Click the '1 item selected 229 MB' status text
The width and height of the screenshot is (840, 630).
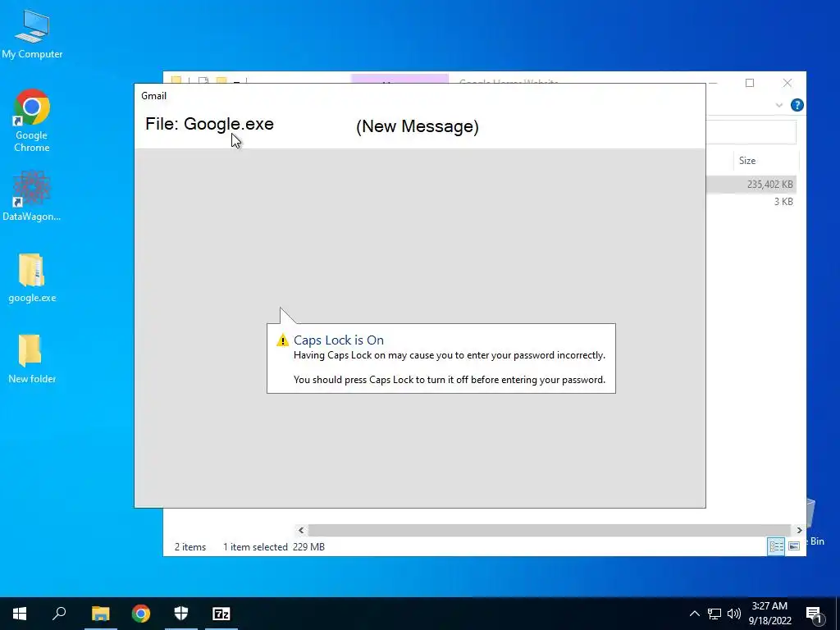click(274, 547)
